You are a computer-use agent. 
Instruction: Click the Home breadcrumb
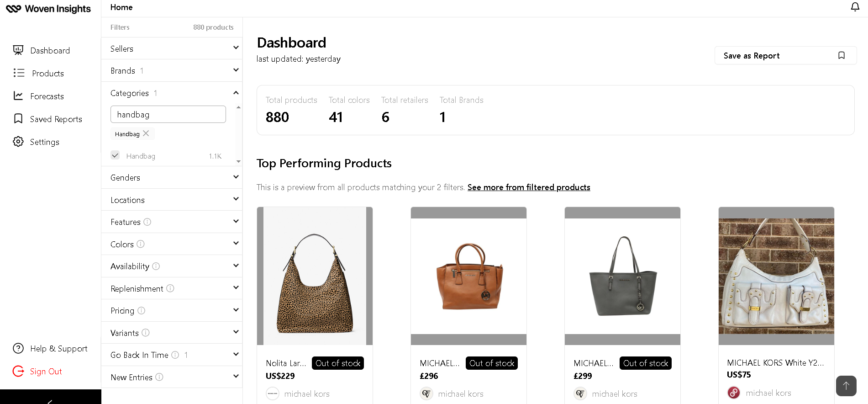(121, 7)
